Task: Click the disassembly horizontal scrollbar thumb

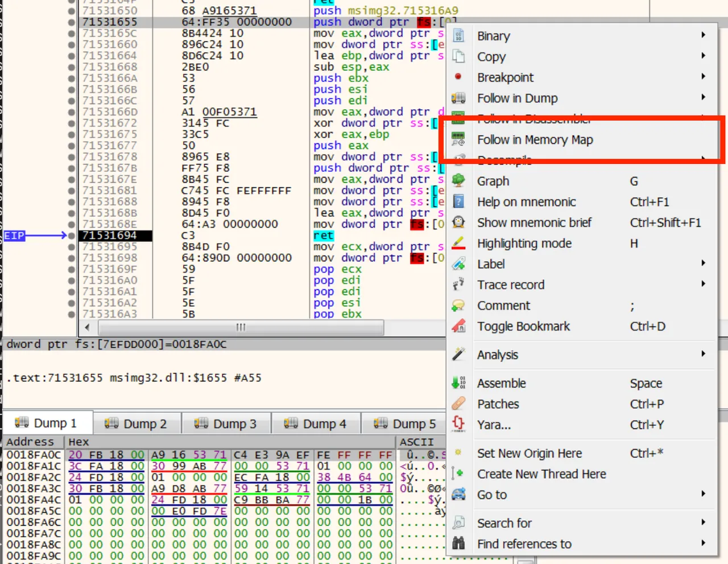Action: click(x=241, y=327)
